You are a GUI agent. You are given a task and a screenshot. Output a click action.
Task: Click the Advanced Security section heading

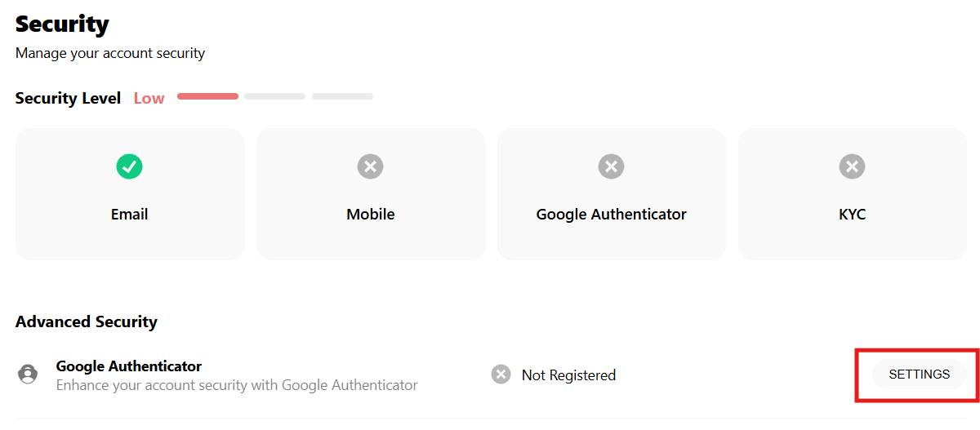[86, 321]
